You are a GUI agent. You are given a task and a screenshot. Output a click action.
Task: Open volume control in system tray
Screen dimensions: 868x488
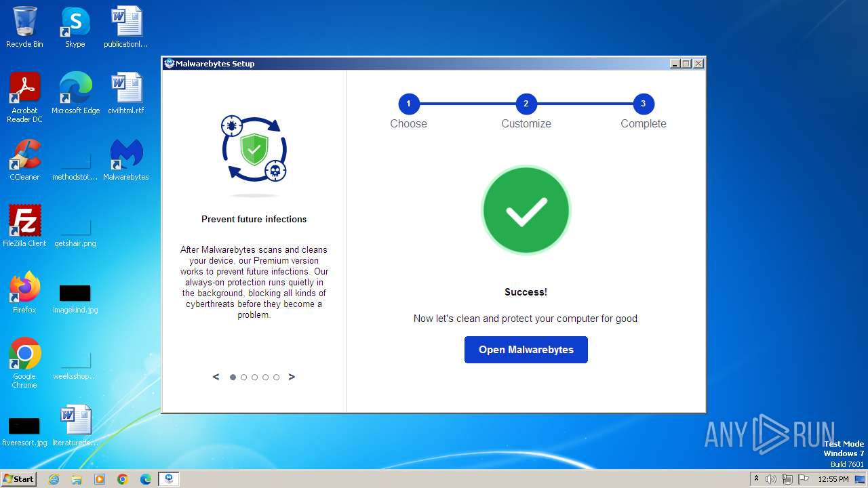click(771, 479)
